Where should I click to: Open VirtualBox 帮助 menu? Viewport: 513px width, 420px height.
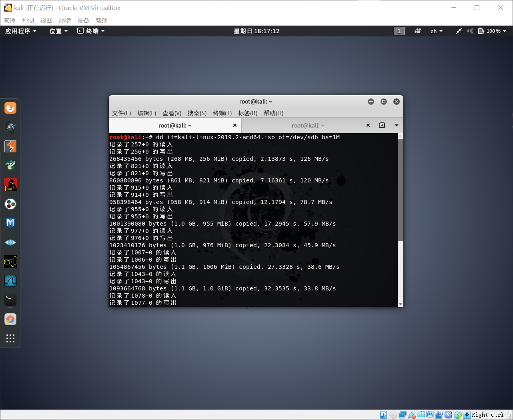click(x=102, y=20)
